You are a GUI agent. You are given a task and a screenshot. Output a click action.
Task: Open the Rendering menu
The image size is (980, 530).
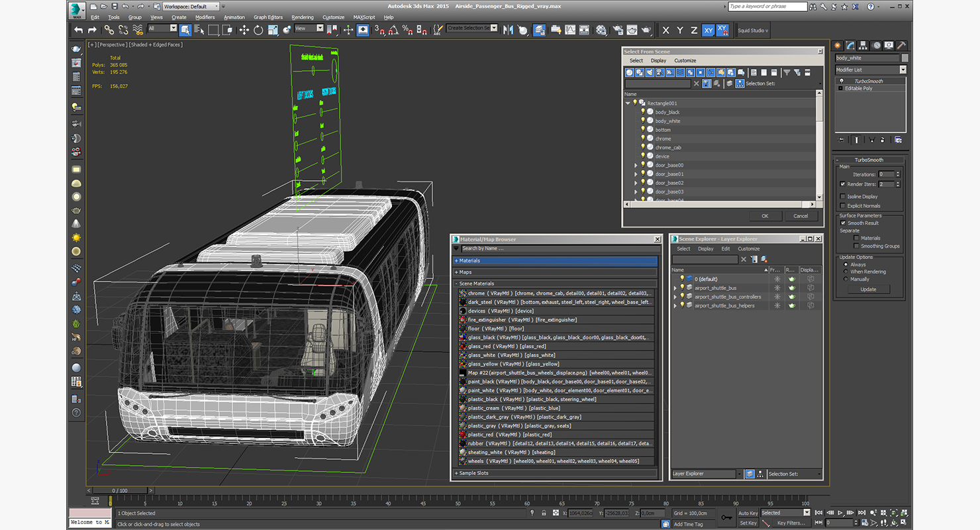coord(303,17)
